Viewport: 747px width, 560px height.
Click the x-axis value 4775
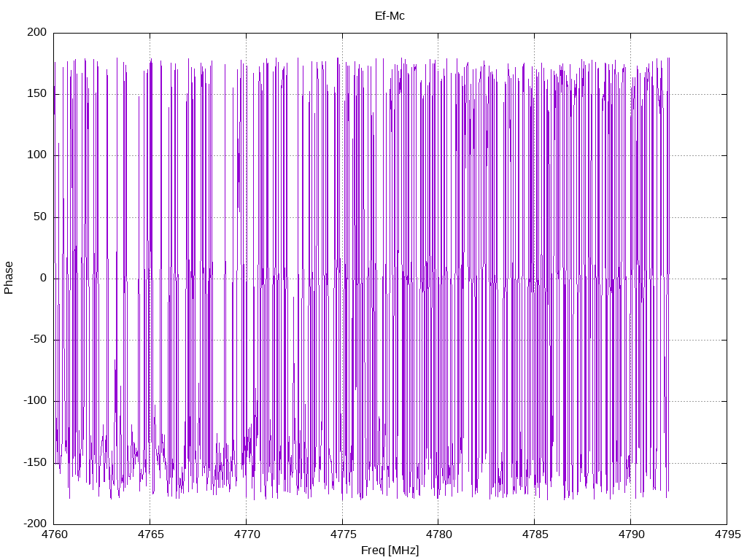(x=343, y=534)
